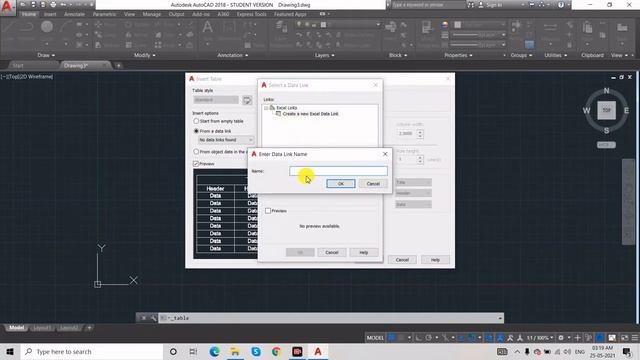Toggle Polar tracking in the status bar
This screenshot has height=360, width=640.
coord(428,338)
